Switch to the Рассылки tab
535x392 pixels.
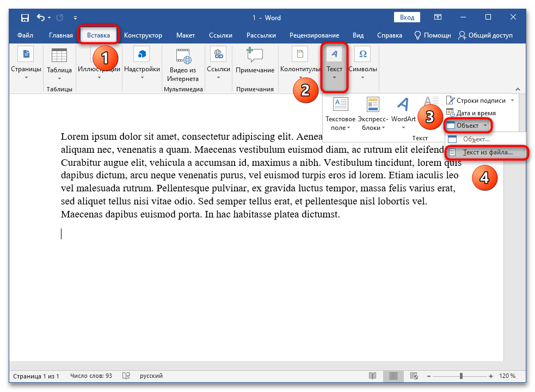[x=261, y=35]
